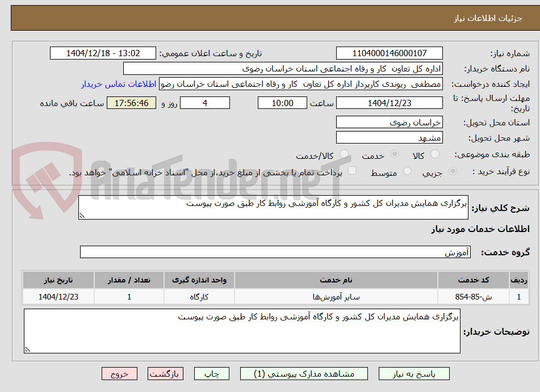Select the کالا/خدمت radio button
Viewport: 540px width, 392px height.
(344, 154)
